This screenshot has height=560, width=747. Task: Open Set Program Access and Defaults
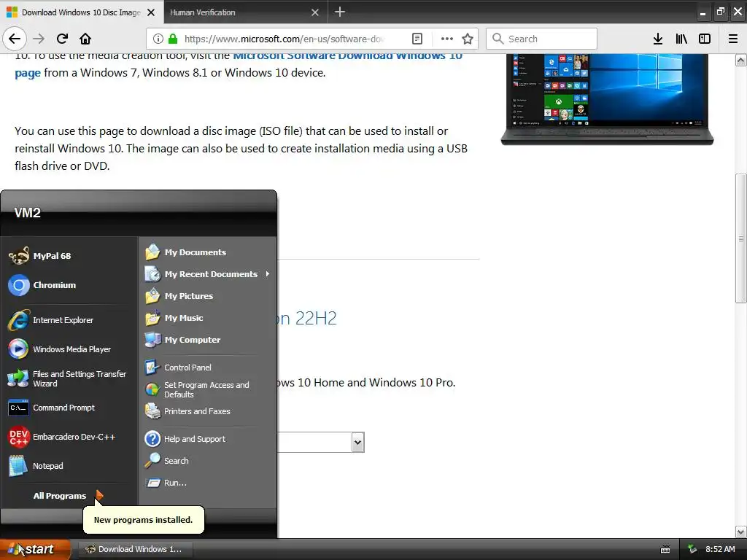207,389
